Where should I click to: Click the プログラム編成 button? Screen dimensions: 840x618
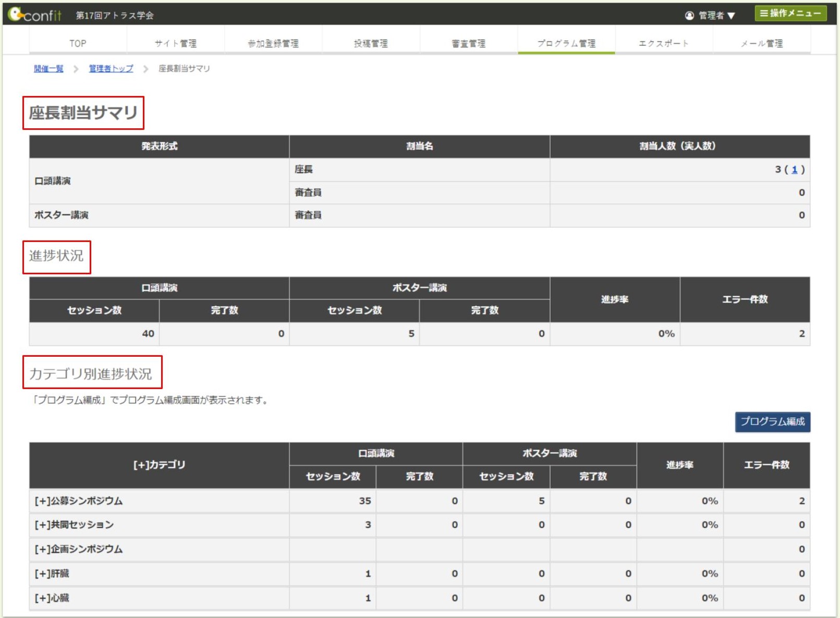pyautogui.click(x=773, y=421)
